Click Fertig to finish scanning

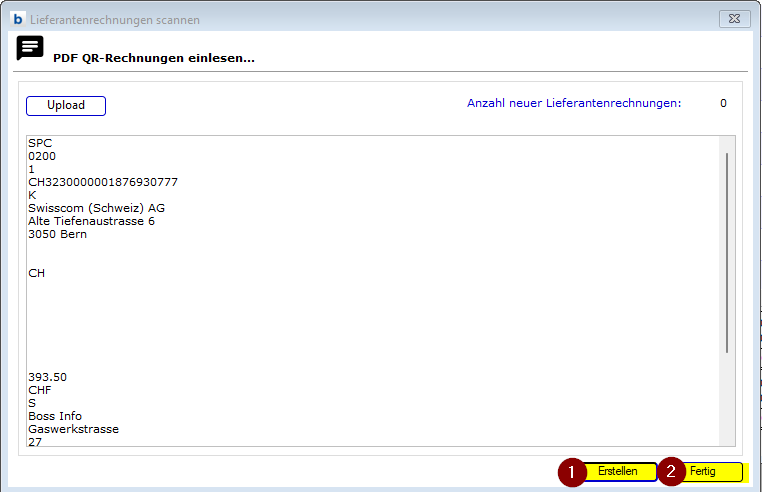point(703,471)
